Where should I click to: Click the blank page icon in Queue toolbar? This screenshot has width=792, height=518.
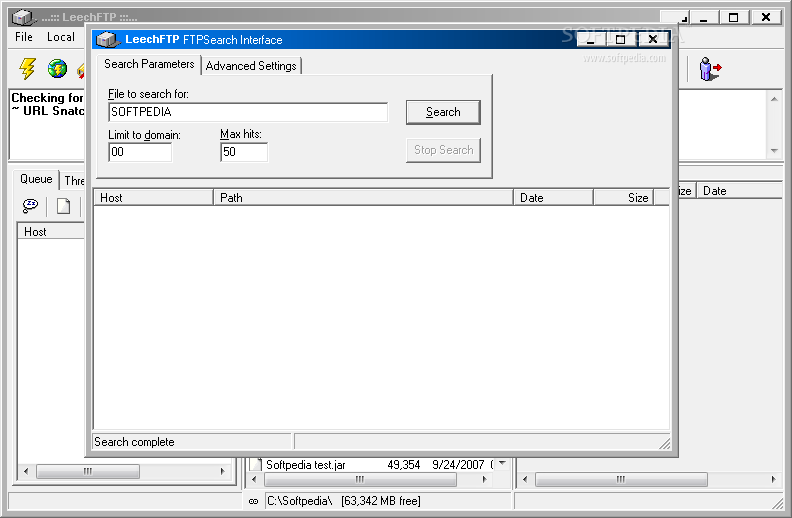point(64,206)
